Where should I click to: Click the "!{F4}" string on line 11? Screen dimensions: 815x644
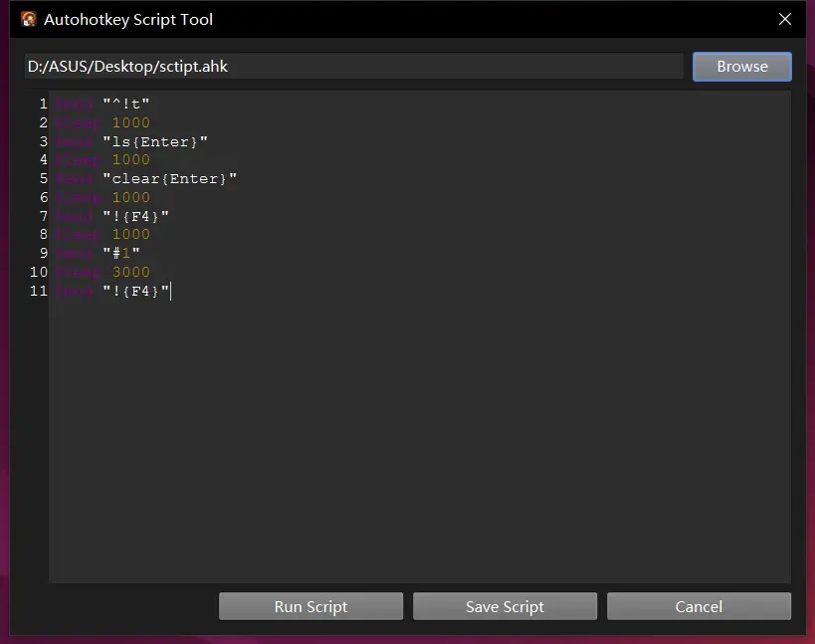coord(135,291)
